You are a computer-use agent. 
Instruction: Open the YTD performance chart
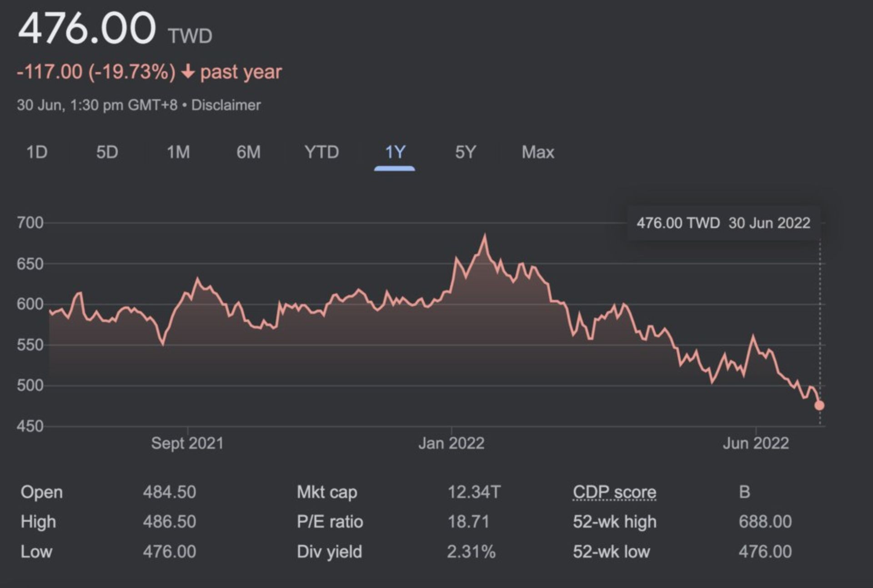pos(321,153)
